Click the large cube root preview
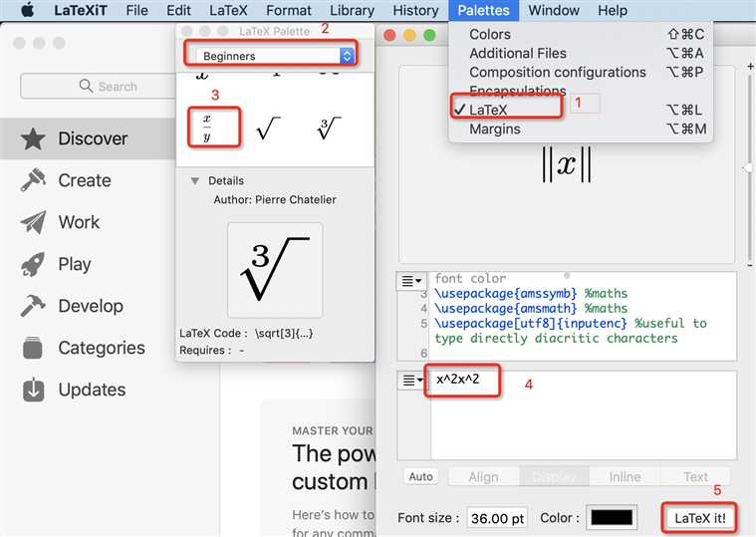 (275, 270)
